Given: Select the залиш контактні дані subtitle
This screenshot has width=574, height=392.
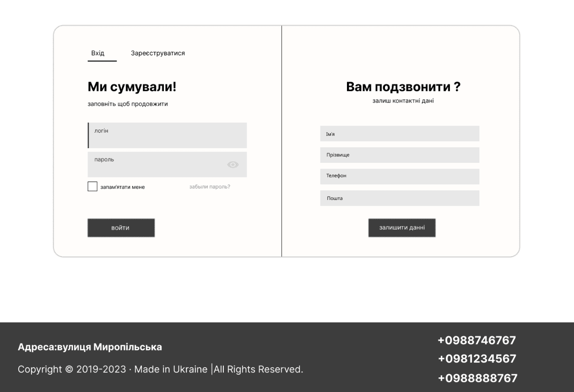Looking at the screenshot, I should [x=403, y=101].
